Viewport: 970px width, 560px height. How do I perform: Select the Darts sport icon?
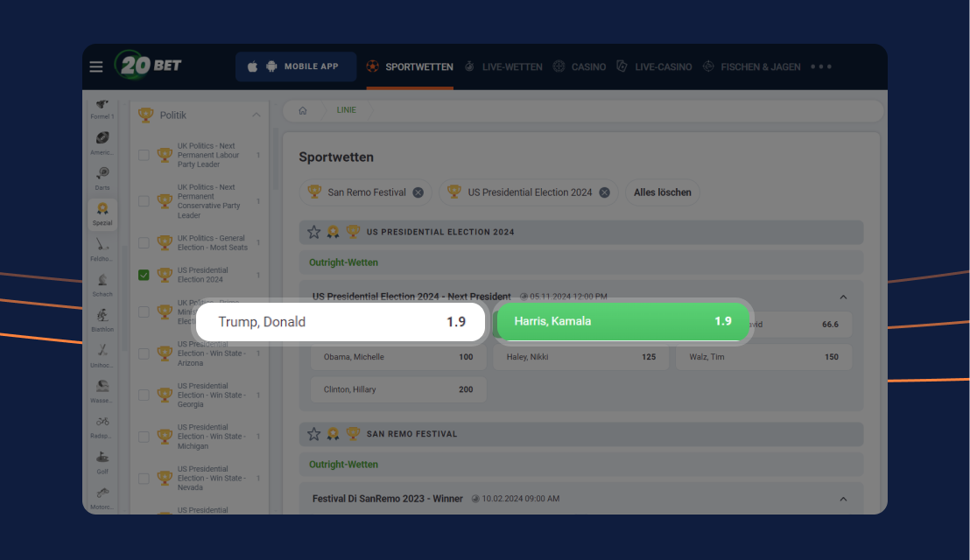pos(102,178)
